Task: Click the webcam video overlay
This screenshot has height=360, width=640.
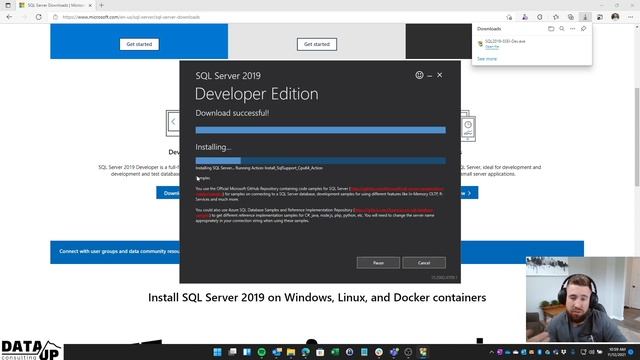Action: point(583,299)
